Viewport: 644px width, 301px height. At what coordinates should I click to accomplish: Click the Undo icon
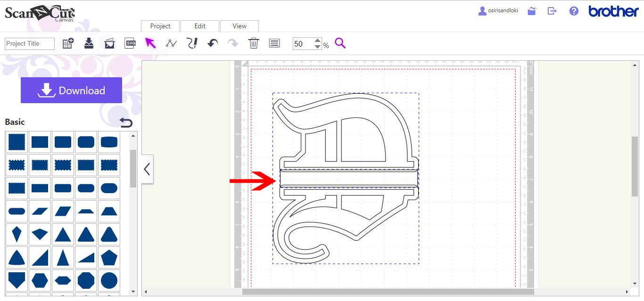[x=212, y=43]
